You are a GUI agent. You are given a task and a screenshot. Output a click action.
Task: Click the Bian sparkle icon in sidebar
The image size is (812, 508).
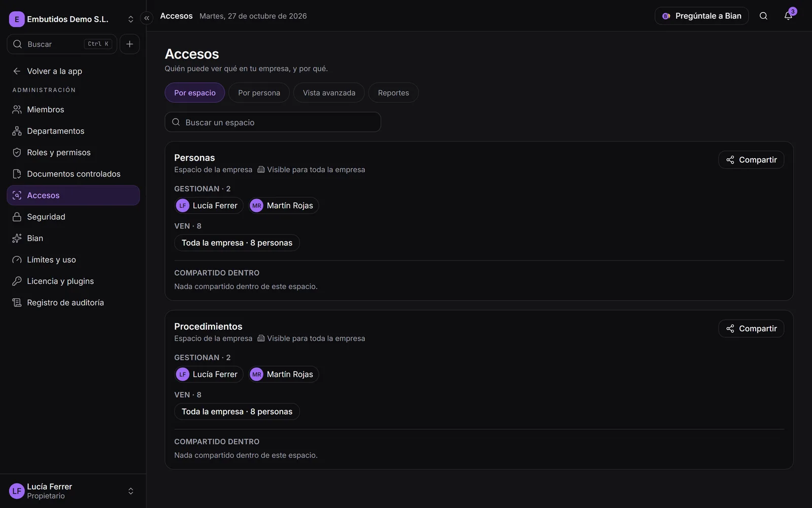[x=17, y=238]
